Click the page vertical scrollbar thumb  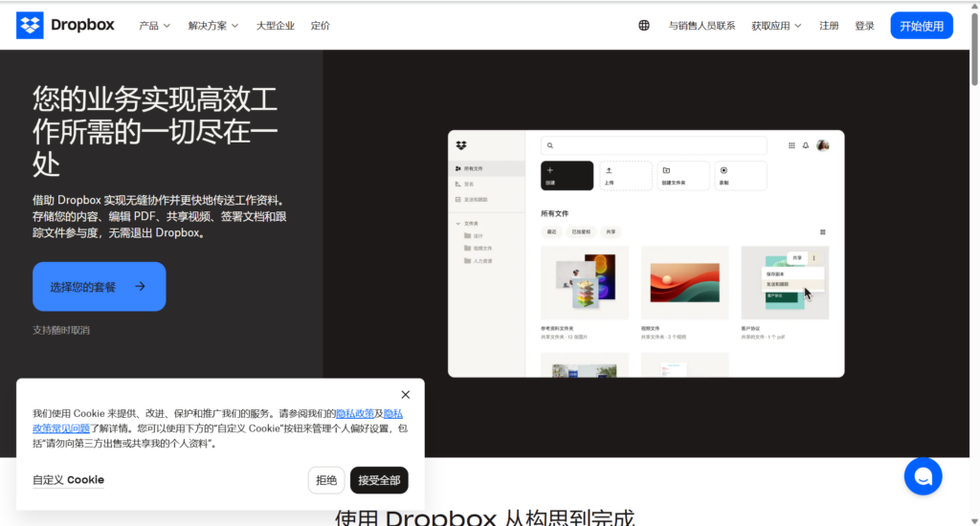974,49
